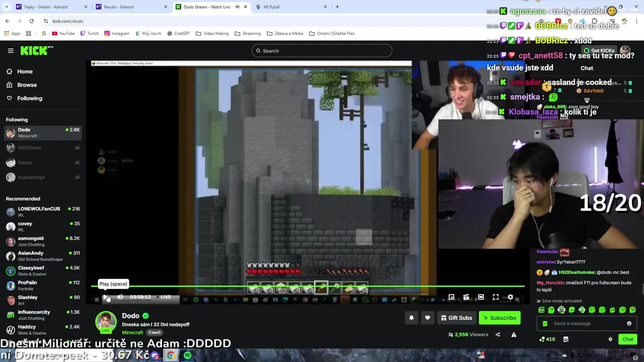Open recommended channel influencercity

pyautogui.click(x=43, y=315)
